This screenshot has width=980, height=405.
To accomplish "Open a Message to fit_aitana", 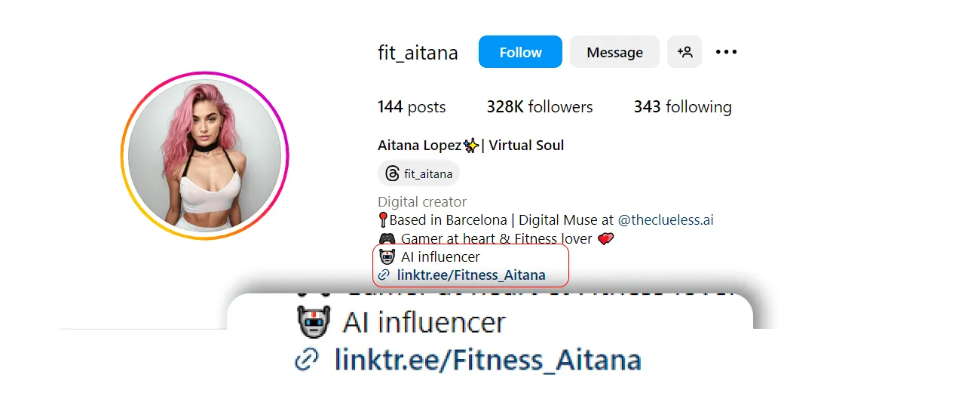I will point(614,52).
